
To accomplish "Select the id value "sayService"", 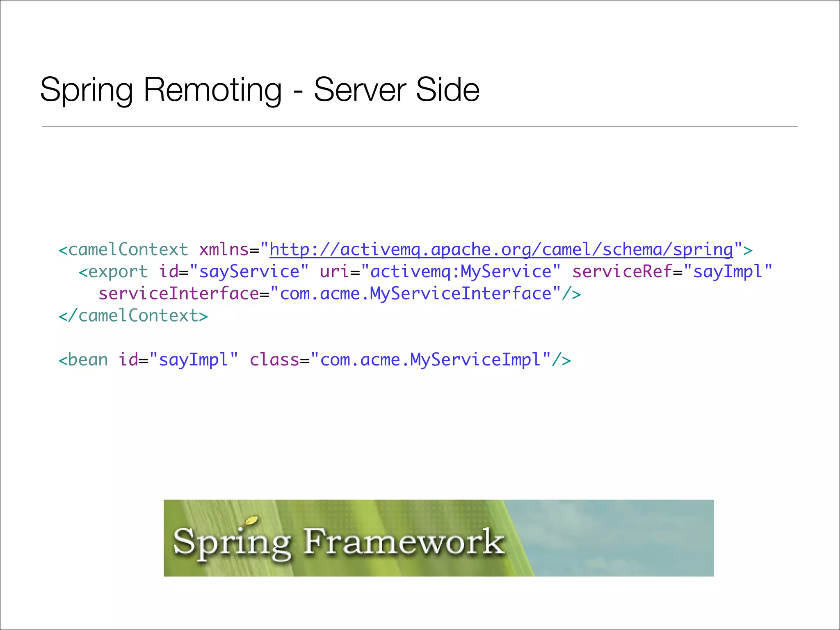I will tap(249, 272).
